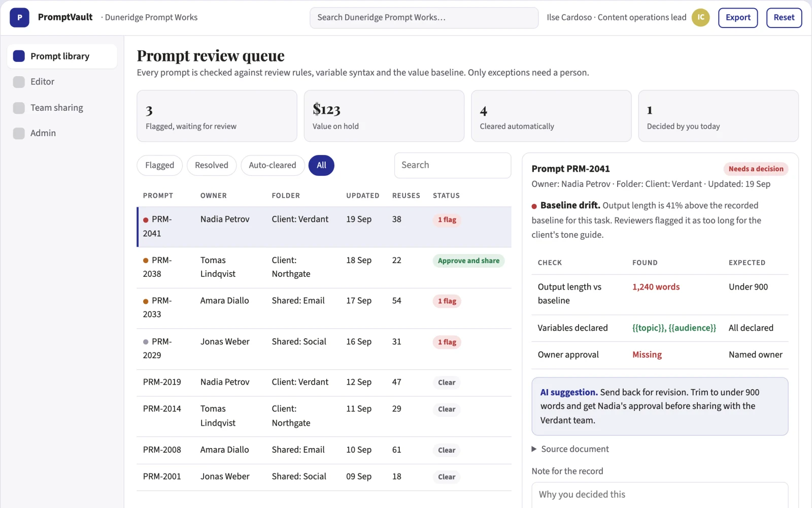Click the Reset button
This screenshot has height=508, width=812.
click(784, 17)
